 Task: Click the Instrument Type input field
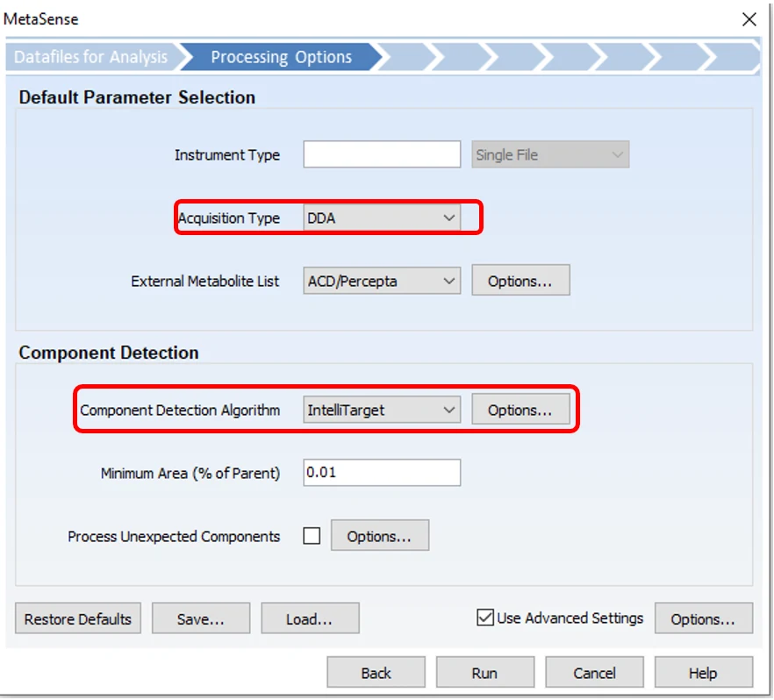click(382, 154)
